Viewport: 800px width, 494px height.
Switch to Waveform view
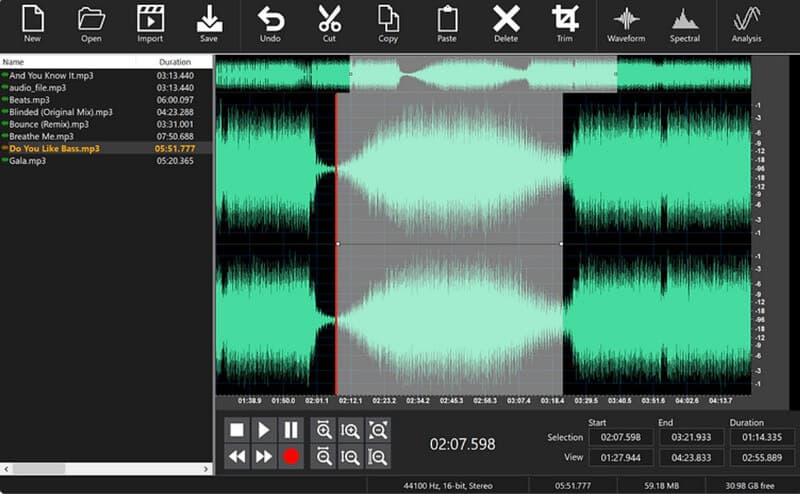click(x=626, y=23)
